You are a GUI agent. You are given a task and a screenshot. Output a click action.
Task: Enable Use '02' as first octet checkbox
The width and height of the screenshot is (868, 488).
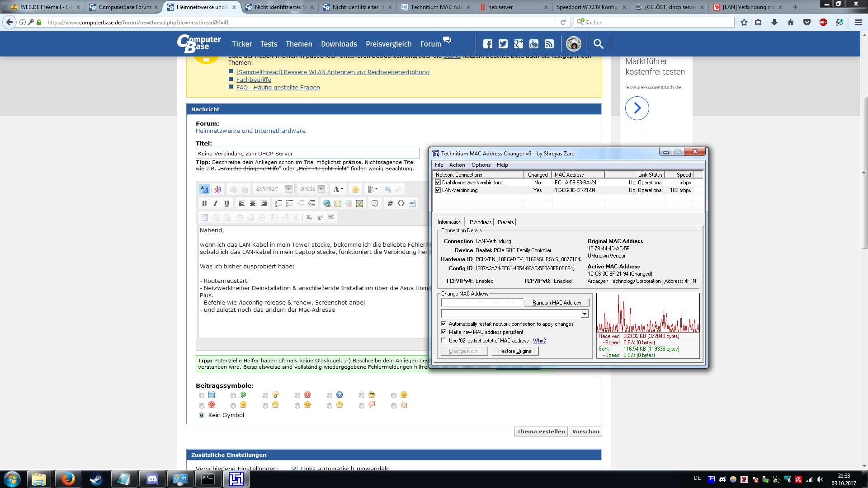pyautogui.click(x=443, y=341)
